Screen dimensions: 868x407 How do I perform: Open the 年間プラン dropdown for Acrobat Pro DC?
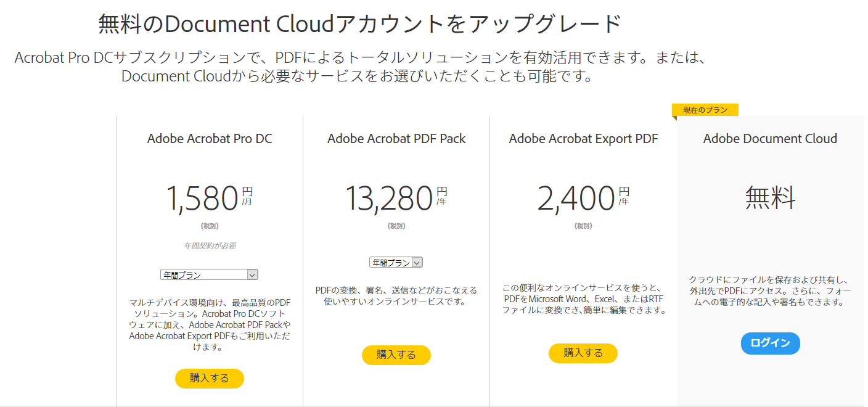coord(210,274)
